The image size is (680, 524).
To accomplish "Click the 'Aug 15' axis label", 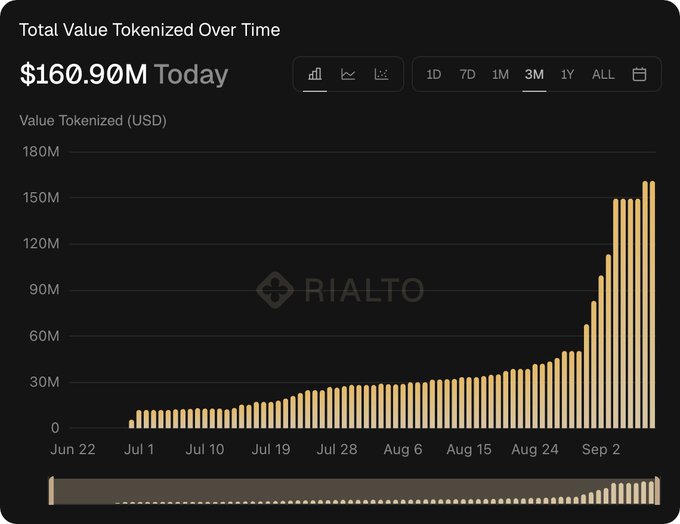I will (x=469, y=449).
